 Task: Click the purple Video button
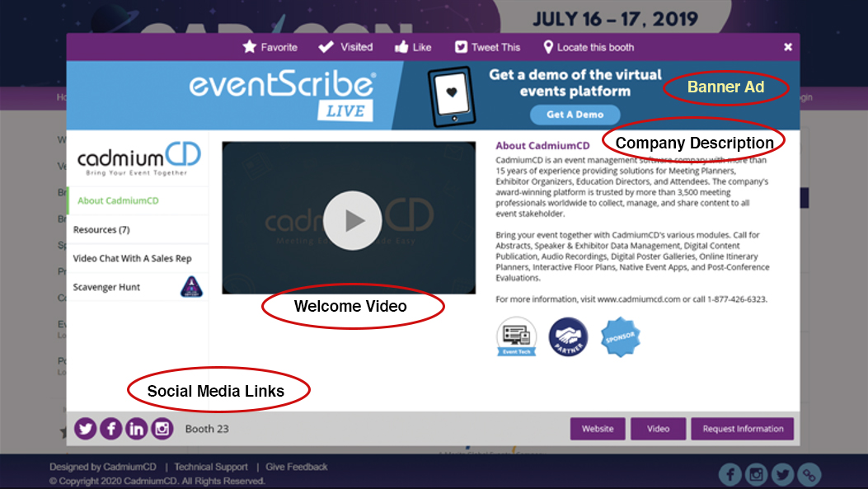pyautogui.click(x=658, y=429)
